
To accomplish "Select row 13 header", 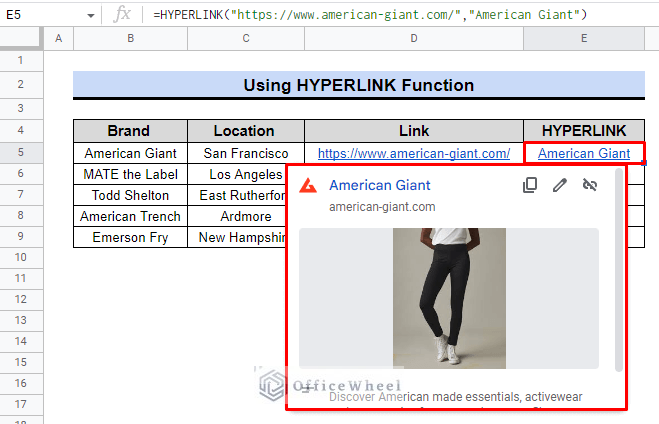I will tap(21, 321).
